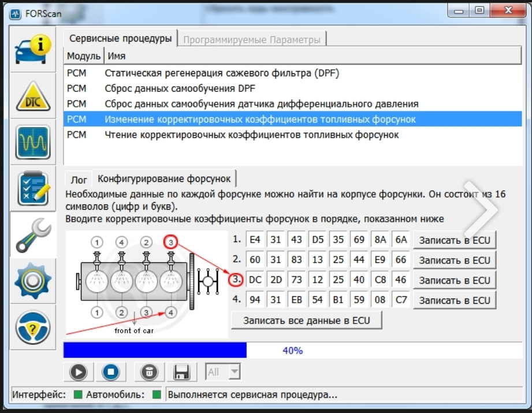Screen dimensions: 532x413
Task: Click injector 3 field with value DC
Action: (x=255, y=280)
